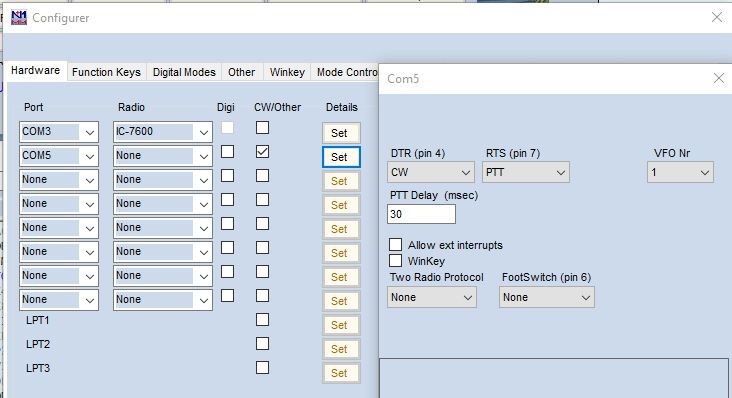Expand the Two Radio Protocol dropdown
732x398 pixels.
(432, 297)
